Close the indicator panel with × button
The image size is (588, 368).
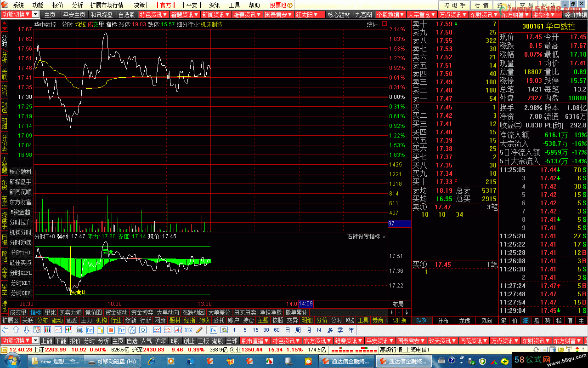point(384,236)
